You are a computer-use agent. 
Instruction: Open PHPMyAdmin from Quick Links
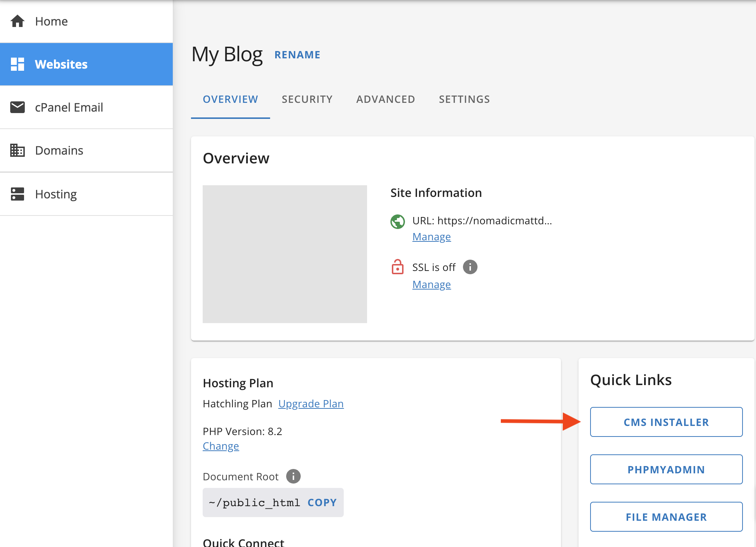click(x=666, y=469)
